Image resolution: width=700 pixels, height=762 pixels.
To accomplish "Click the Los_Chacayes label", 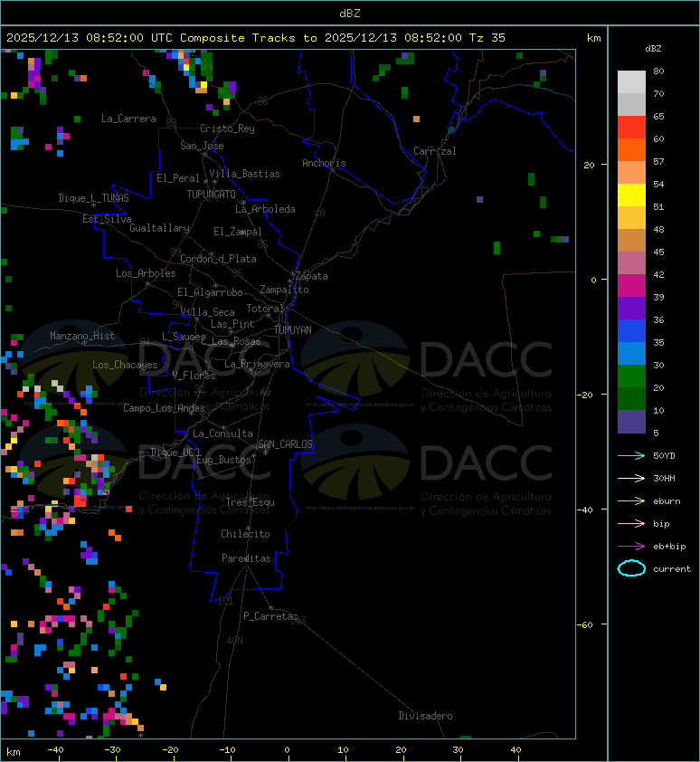I will [x=126, y=365].
